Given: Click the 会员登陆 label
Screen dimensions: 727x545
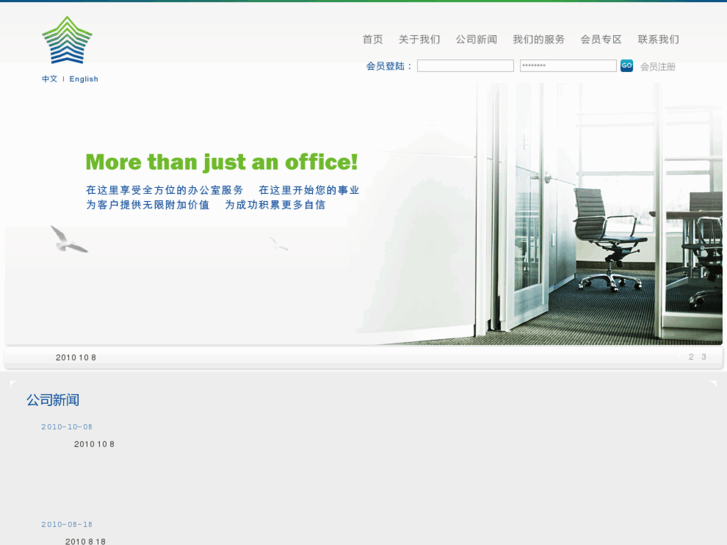Looking at the screenshot, I should pyautogui.click(x=389, y=66).
